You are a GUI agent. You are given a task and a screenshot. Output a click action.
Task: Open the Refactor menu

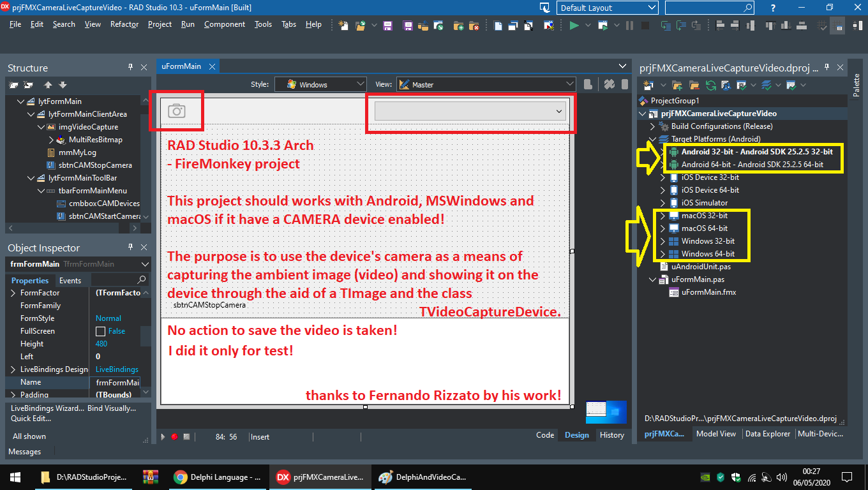click(x=124, y=24)
